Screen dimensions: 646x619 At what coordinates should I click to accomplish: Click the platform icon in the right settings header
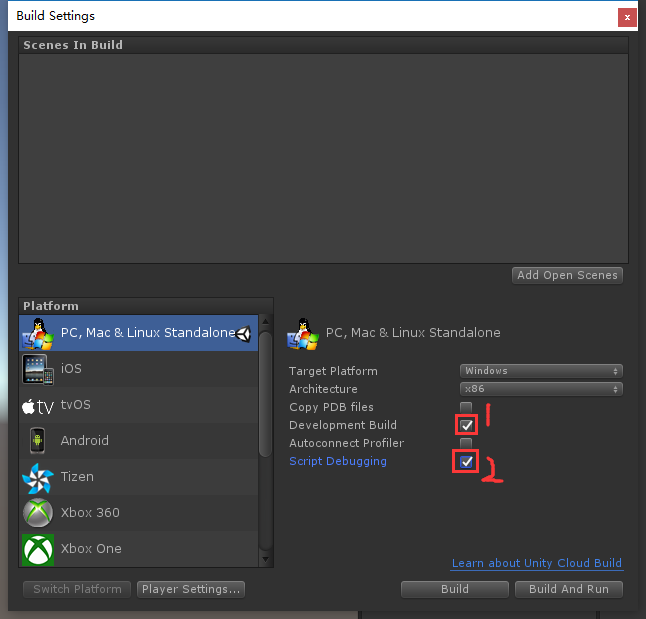pos(303,334)
